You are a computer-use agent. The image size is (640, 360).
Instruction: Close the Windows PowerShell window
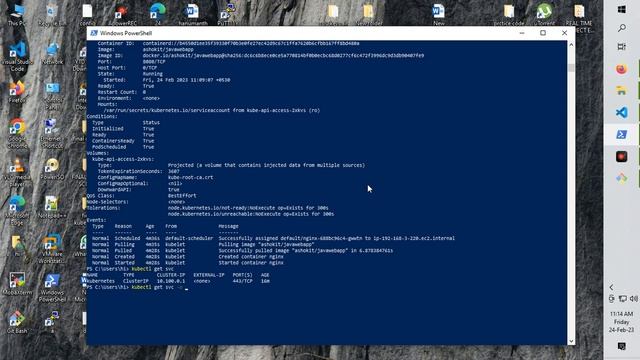pos(564,33)
